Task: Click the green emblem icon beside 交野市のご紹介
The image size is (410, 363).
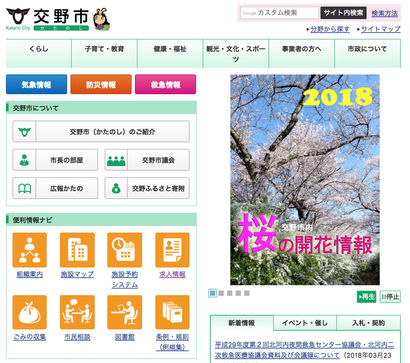Action: point(24,131)
